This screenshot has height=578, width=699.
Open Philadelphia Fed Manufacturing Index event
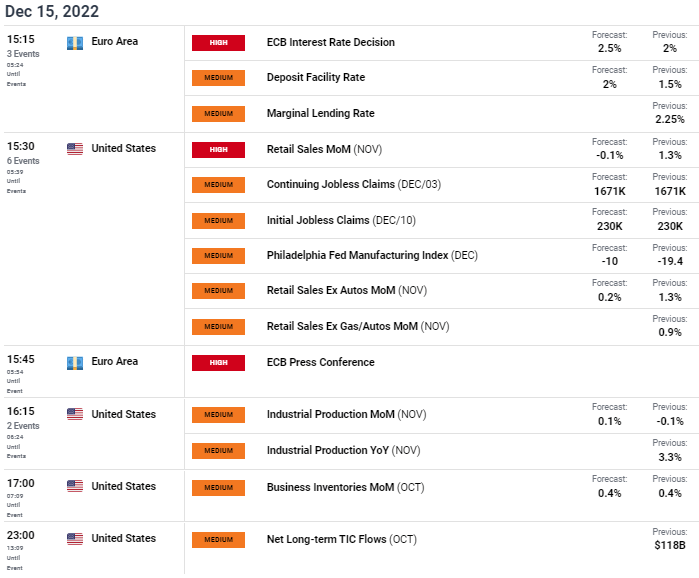[372, 255]
